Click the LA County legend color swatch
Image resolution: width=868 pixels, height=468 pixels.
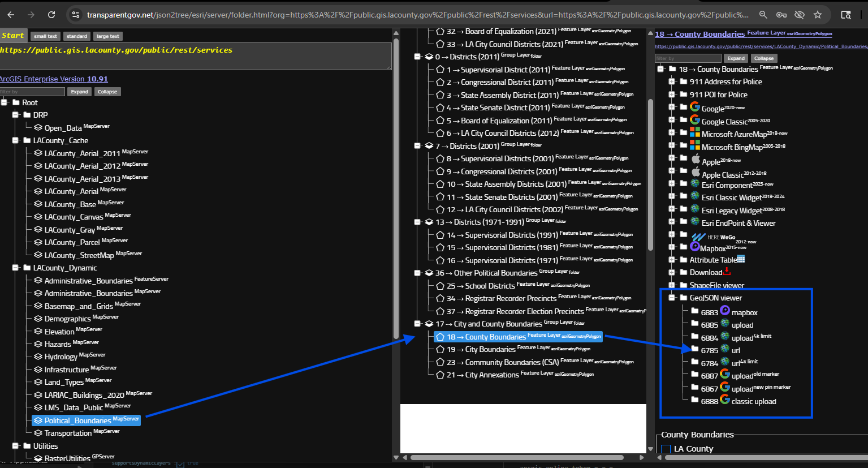point(666,449)
